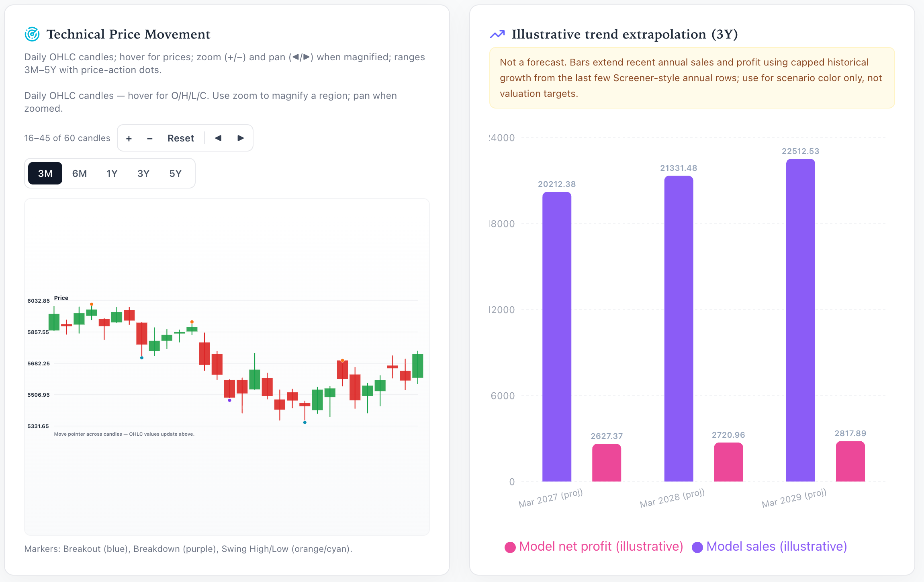Image resolution: width=924 pixels, height=582 pixels.
Task: Toggle Model net profit (illustrative) legend label
Action: (x=601, y=547)
